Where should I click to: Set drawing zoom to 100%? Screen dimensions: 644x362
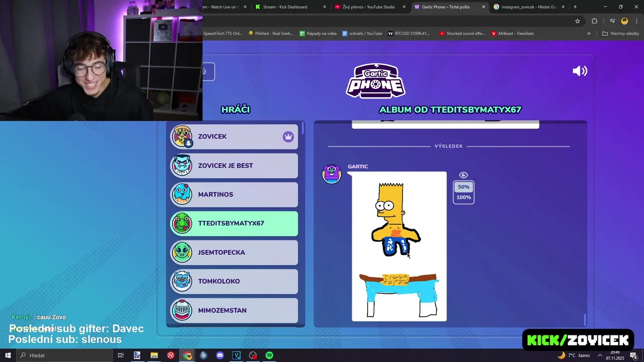(463, 197)
